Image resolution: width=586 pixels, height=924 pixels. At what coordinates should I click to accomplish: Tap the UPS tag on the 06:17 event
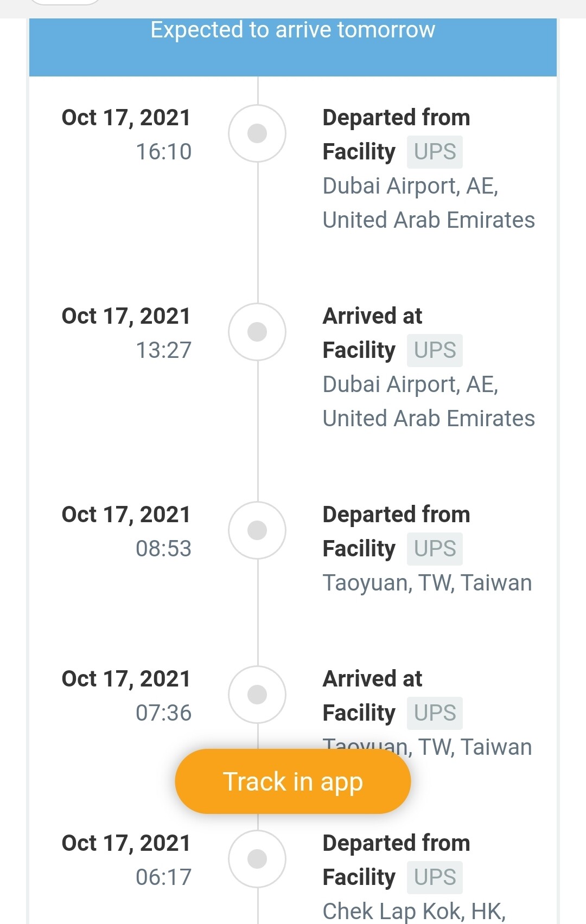tap(435, 877)
